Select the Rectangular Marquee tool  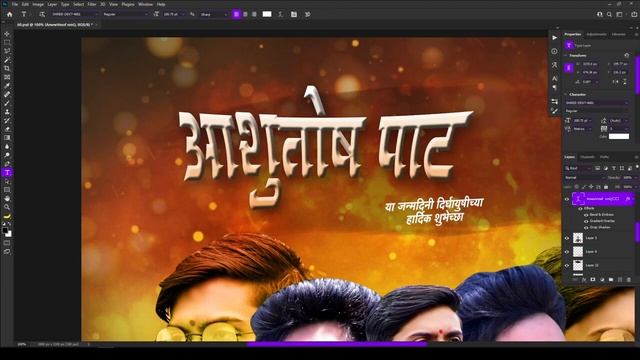click(x=7, y=42)
